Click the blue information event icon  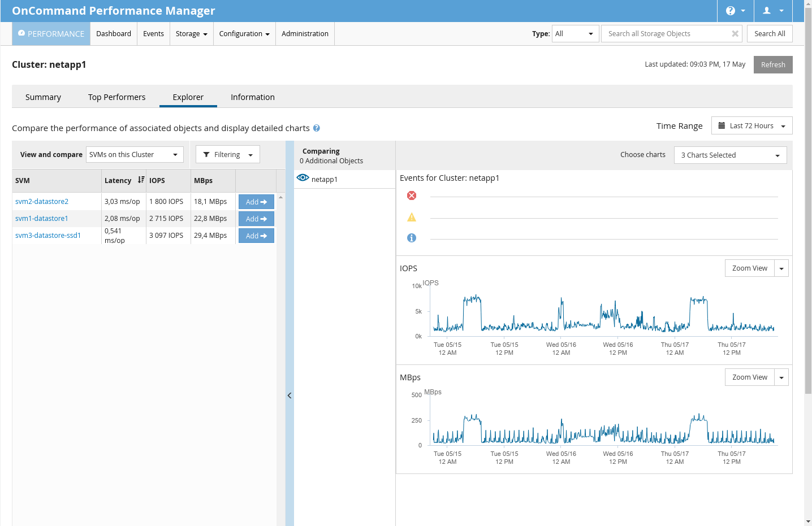pyautogui.click(x=412, y=238)
